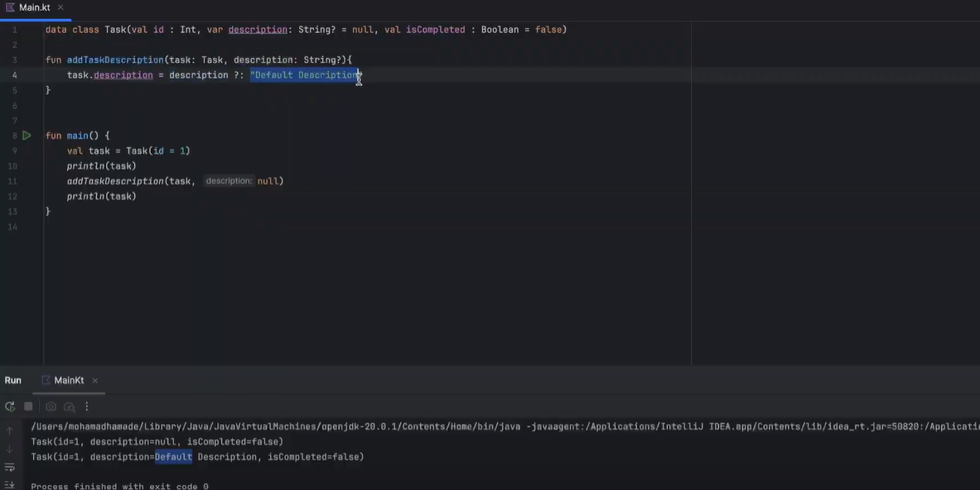Click the profiler gauge icon in Run toolbar
This screenshot has width=980, height=490.
70,406
